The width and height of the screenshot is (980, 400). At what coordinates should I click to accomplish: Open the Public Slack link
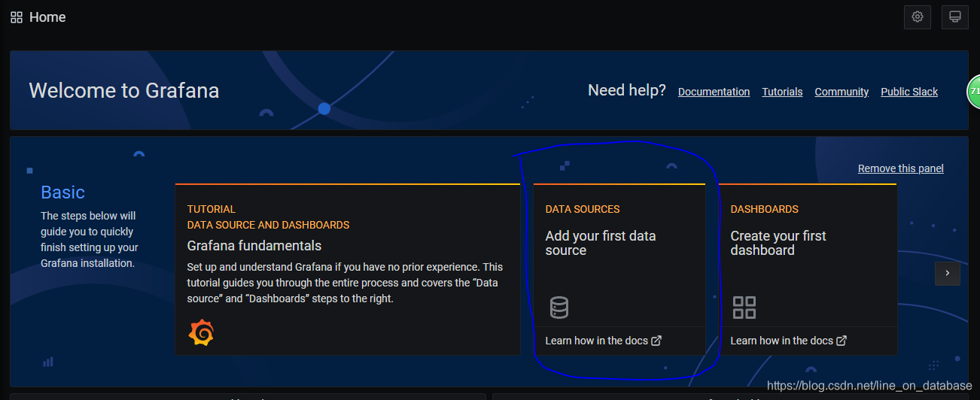[x=909, y=92]
